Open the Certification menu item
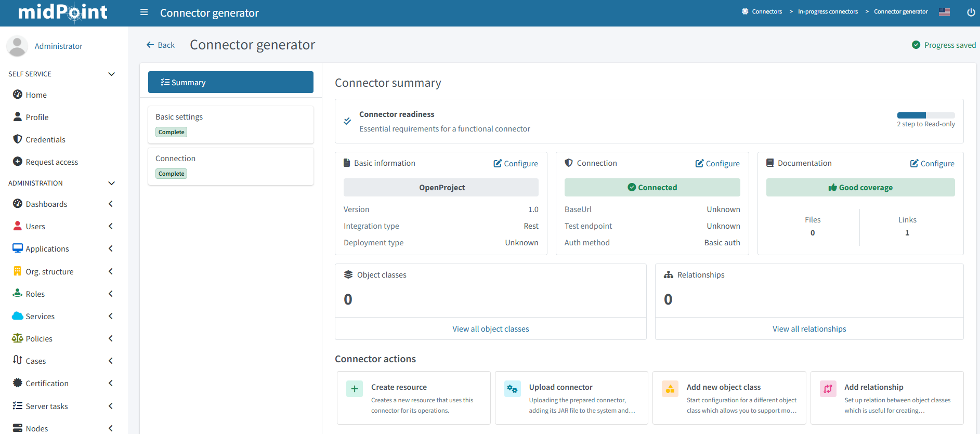This screenshot has height=434, width=980. click(x=64, y=383)
